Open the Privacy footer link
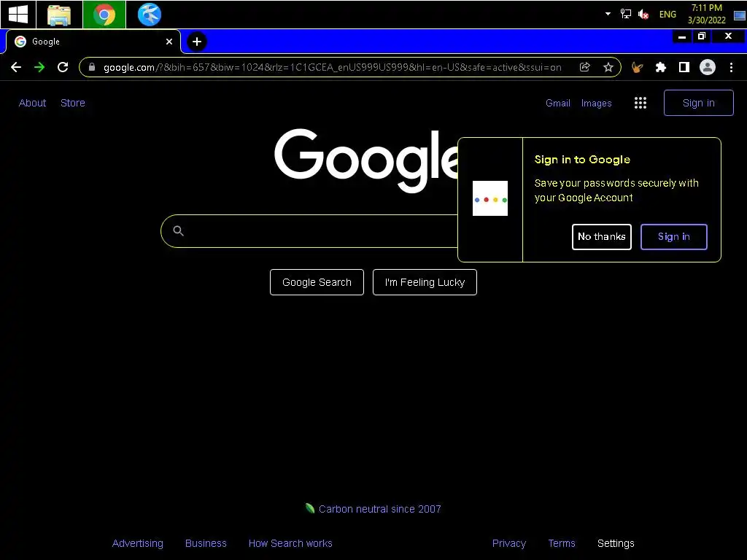Image resolution: width=747 pixels, height=560 pixels. 508,543
